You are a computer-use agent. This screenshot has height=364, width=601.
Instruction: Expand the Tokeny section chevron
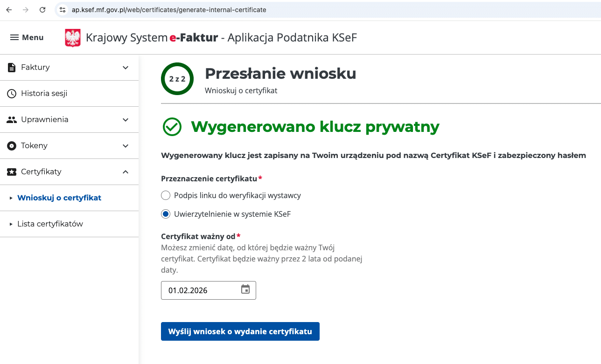pos(126,146)
